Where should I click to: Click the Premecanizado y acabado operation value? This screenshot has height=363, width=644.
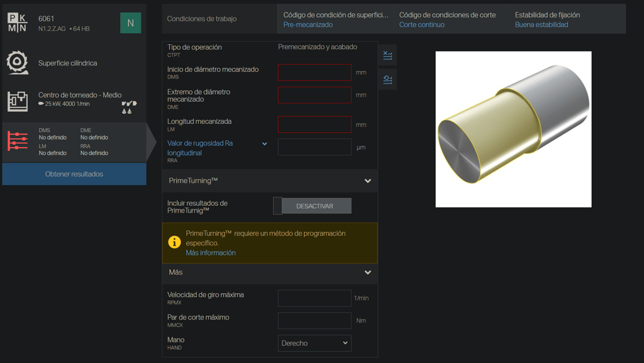318,47
